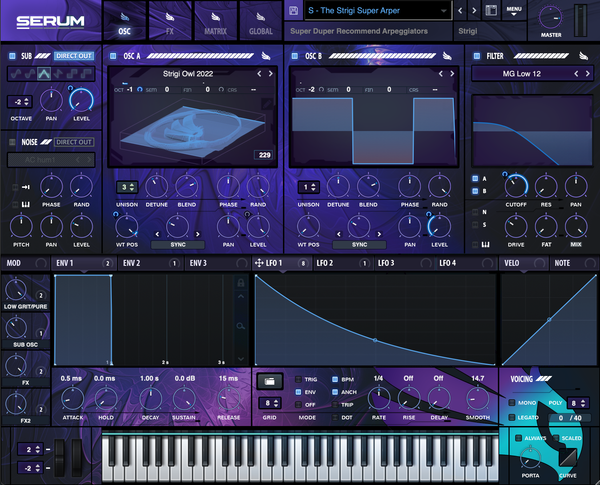This screenshot has width=600, height=485.
Task: Click the envelope zoom magnifier icon
Action: pyautogui.click(x=240, y=326)
